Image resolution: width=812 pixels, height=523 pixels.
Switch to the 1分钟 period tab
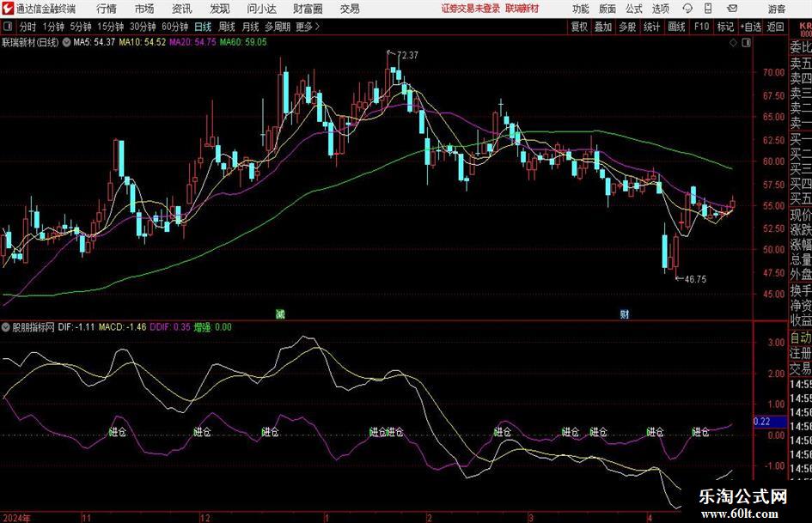pyautogui.click(x=53, y=27)
